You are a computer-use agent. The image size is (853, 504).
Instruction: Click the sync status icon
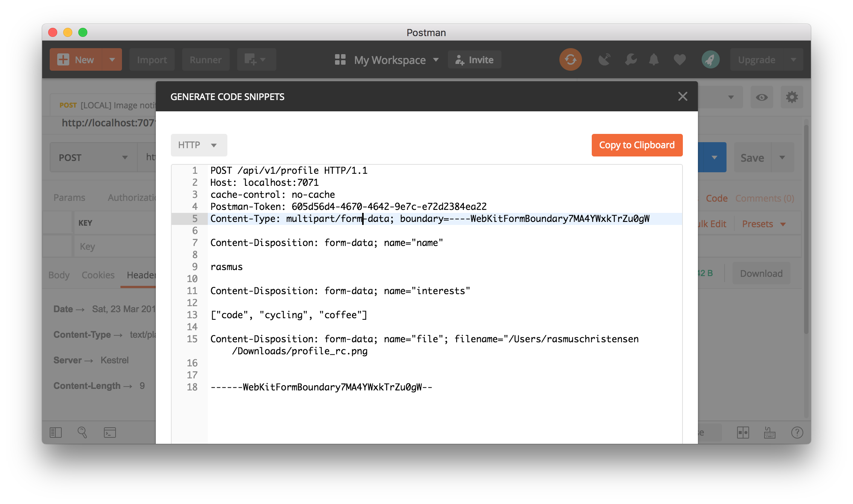pyautogui.click(x=570, y=59)
